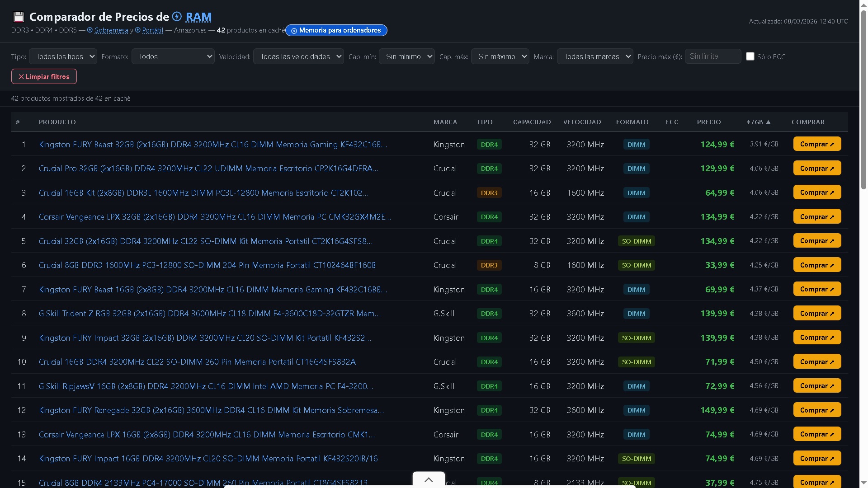Click the ascending sort arrow on €/GB column

tap(769, 122)
